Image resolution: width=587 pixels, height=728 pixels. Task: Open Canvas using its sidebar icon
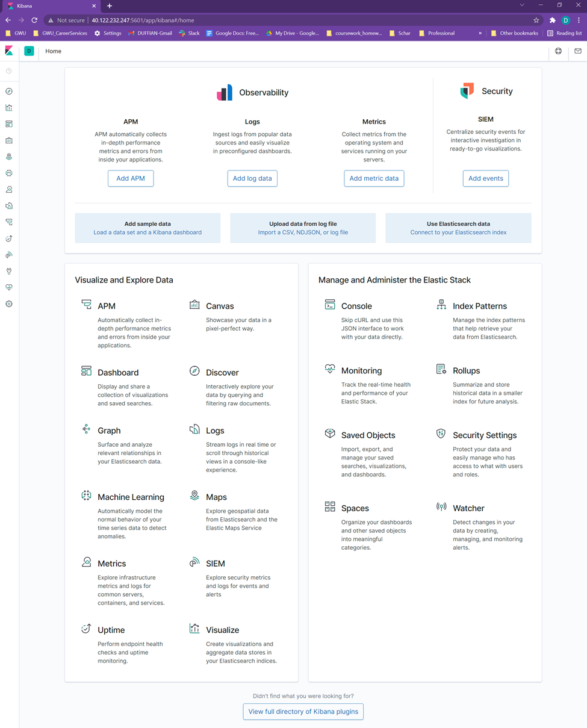click(8, 140)
